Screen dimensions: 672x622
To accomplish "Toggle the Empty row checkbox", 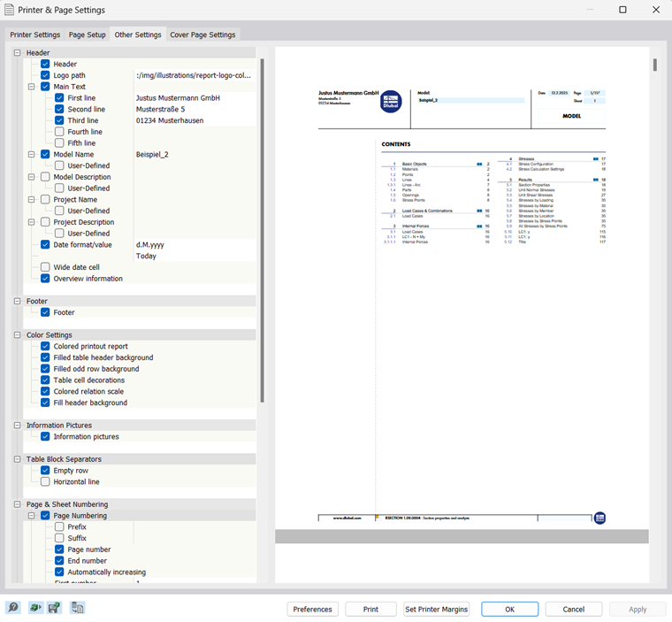I will coord(45,471).
